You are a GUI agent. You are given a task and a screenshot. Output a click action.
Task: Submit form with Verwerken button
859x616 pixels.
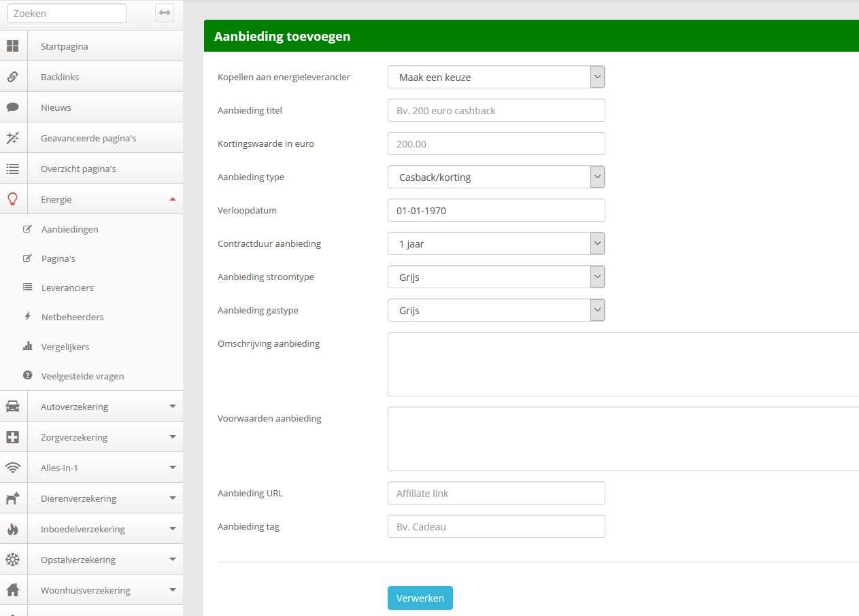[420, 598]
